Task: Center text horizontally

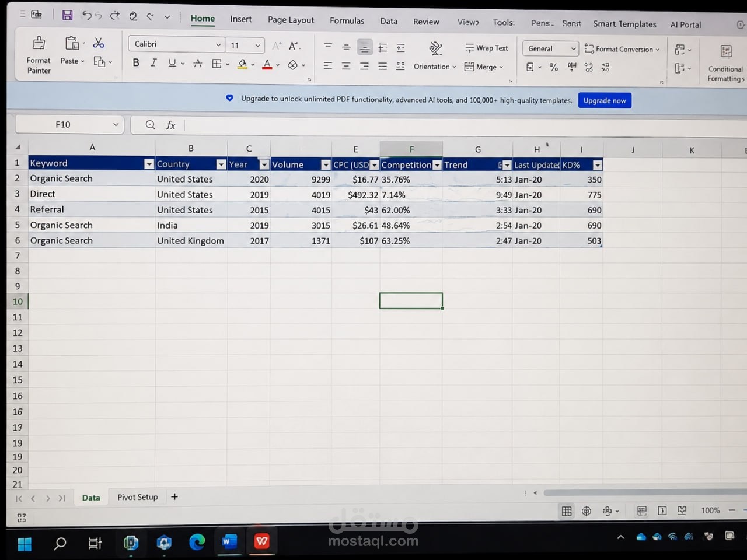Action: click(346, 66)
